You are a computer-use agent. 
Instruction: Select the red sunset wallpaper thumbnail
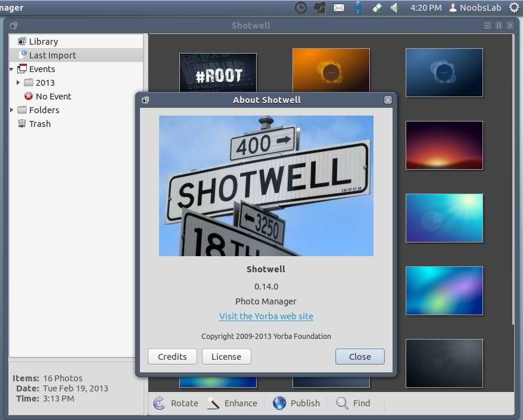[444, 145]
